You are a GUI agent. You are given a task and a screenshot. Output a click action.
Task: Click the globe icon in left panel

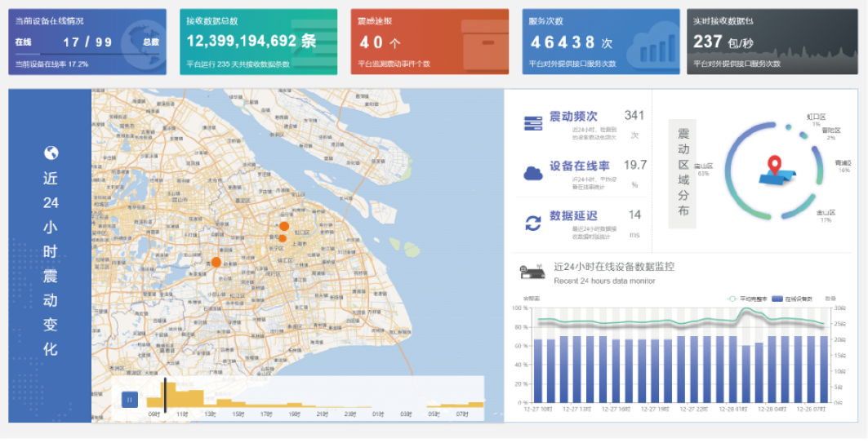[x=51, y=153]
